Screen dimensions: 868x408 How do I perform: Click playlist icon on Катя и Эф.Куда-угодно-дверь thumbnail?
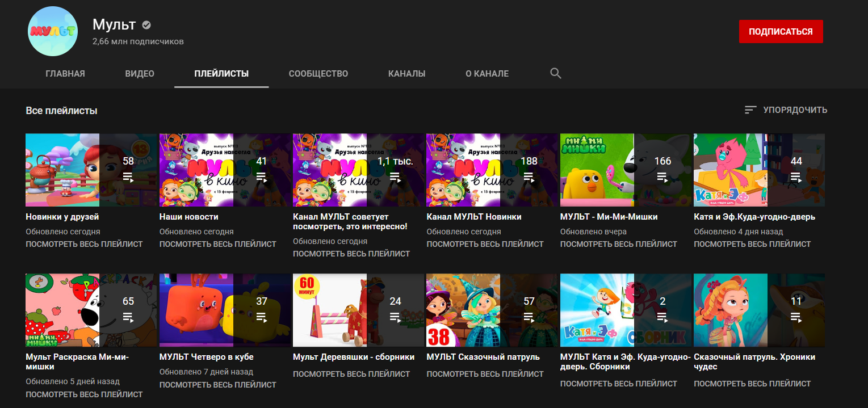pyautogui.click(x=796, y=177)
